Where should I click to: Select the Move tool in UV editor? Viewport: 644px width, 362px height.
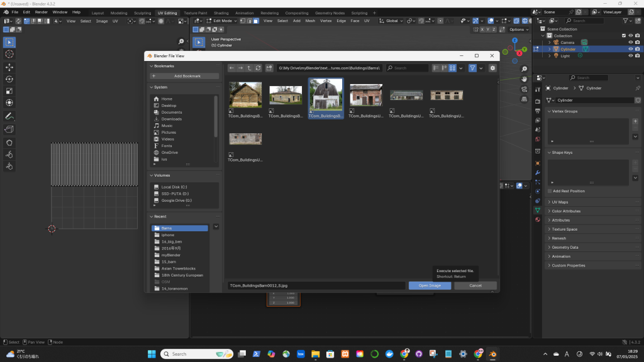click(9, 67)
